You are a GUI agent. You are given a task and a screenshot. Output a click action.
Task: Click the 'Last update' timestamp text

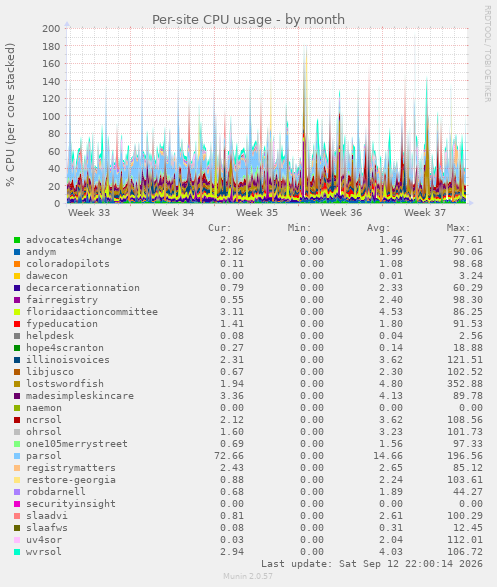[372, 564]
